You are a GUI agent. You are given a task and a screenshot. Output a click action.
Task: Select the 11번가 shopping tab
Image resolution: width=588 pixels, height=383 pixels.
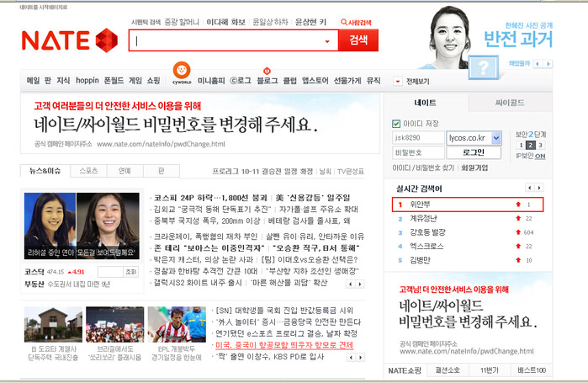click(x=490, y=370)
